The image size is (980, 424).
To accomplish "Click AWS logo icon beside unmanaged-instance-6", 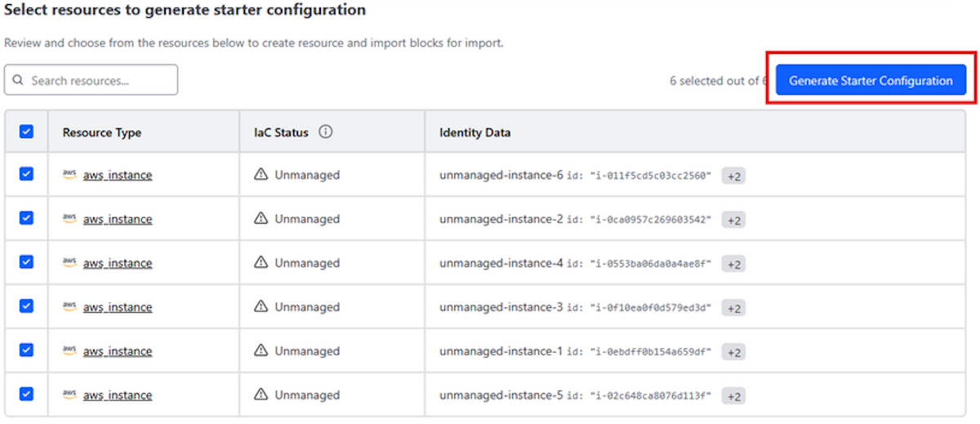I will pyautogui.click(x=69, y=175).
